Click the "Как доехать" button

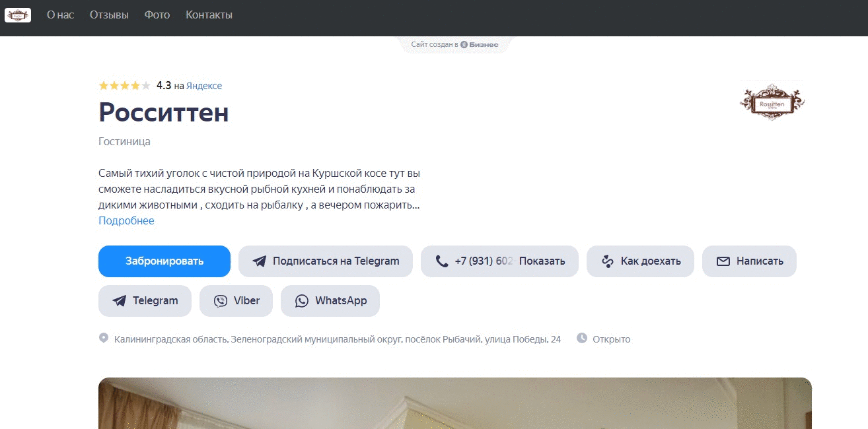640,261
